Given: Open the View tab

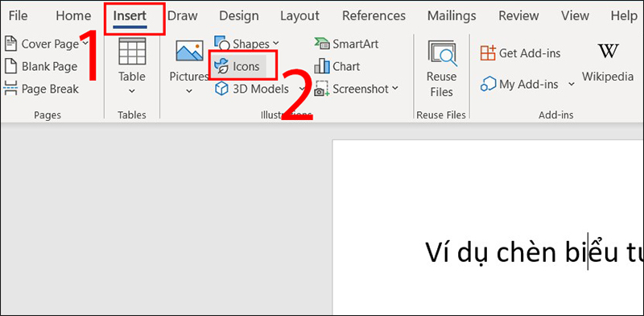Looking at the screenshot, I should [575, 16].
